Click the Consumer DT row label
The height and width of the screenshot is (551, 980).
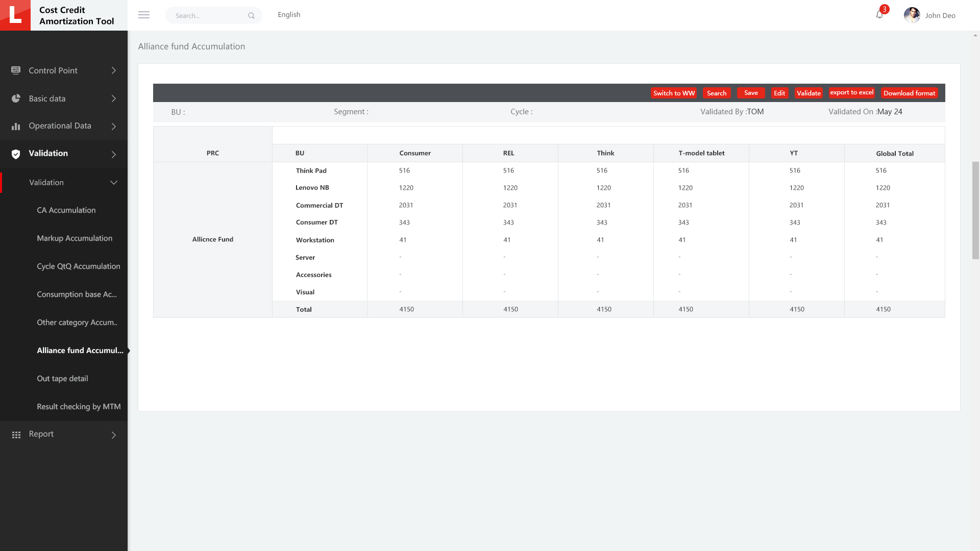pyautogui.click(x=317, y=222)
